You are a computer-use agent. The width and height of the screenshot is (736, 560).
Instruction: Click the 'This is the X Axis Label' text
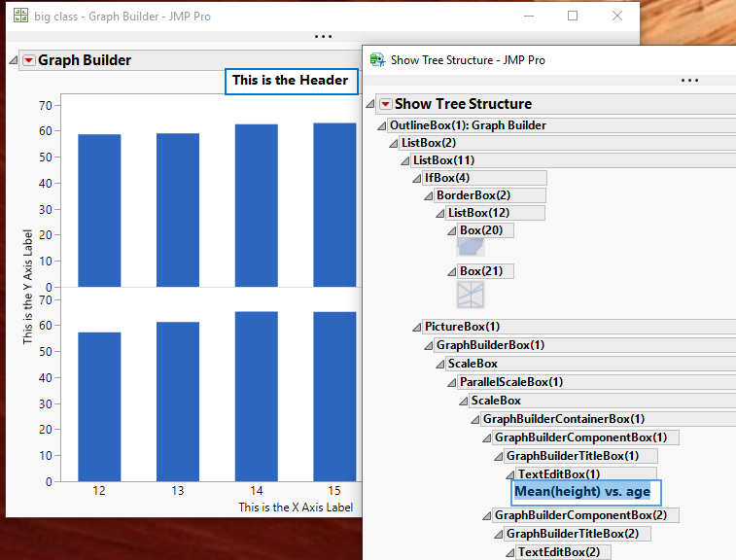coord(296,507)
